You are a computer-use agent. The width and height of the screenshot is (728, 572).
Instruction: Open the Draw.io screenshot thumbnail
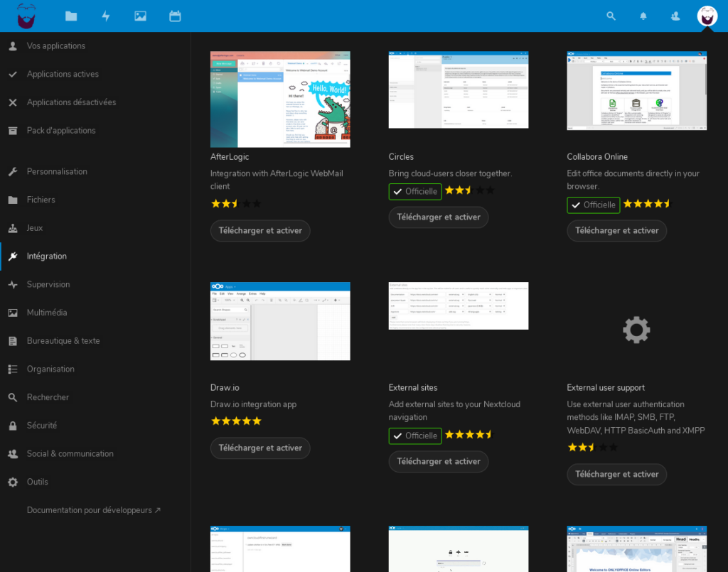click(280, 321)
